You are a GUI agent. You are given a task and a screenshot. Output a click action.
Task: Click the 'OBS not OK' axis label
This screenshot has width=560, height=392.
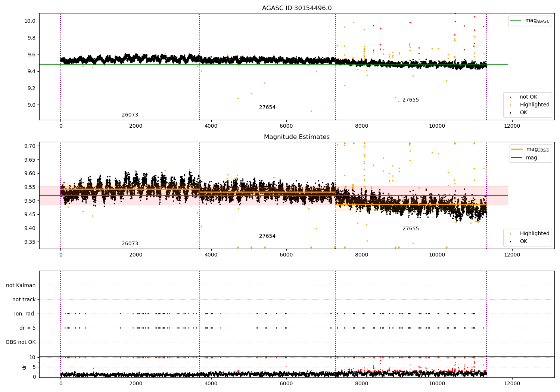[x=21, y=342]
